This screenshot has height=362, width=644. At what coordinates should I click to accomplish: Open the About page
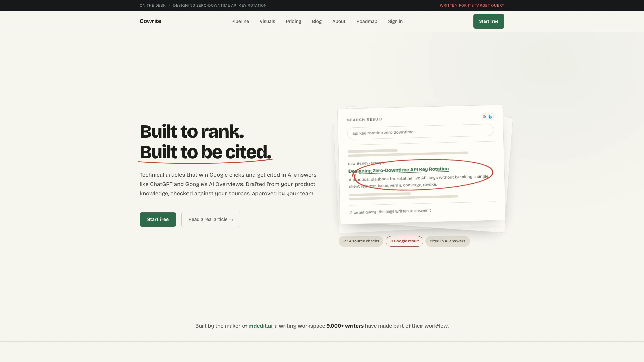339,21
